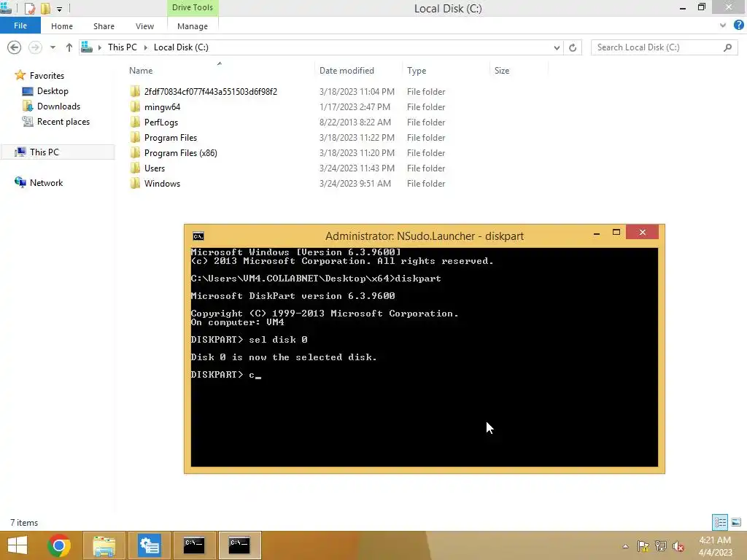Open Customize Quick Access Toolbar dropdown

pyautogui.click(x=60, y=9)
